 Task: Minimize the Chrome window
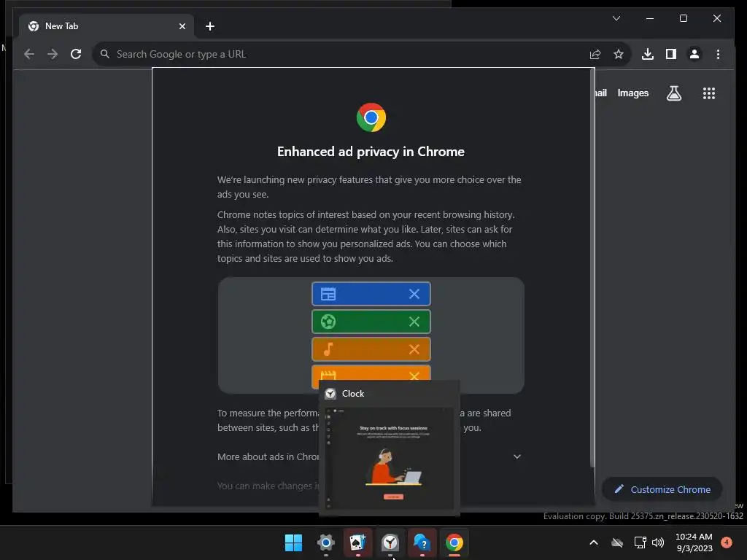pos(650,18)
